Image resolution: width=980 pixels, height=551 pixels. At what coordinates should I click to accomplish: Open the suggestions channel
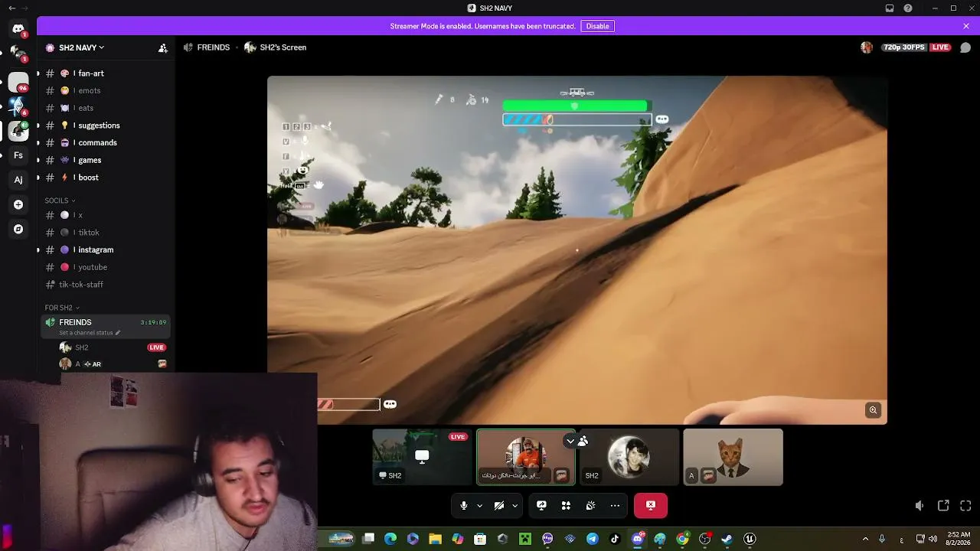(x=106, y=126)
